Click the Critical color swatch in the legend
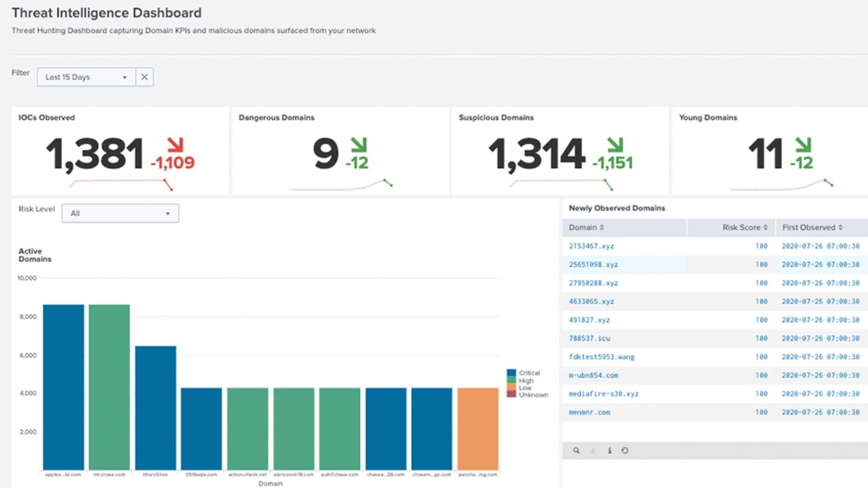The width and height of the screenshot is (868, 488). [x=511, y=373]
